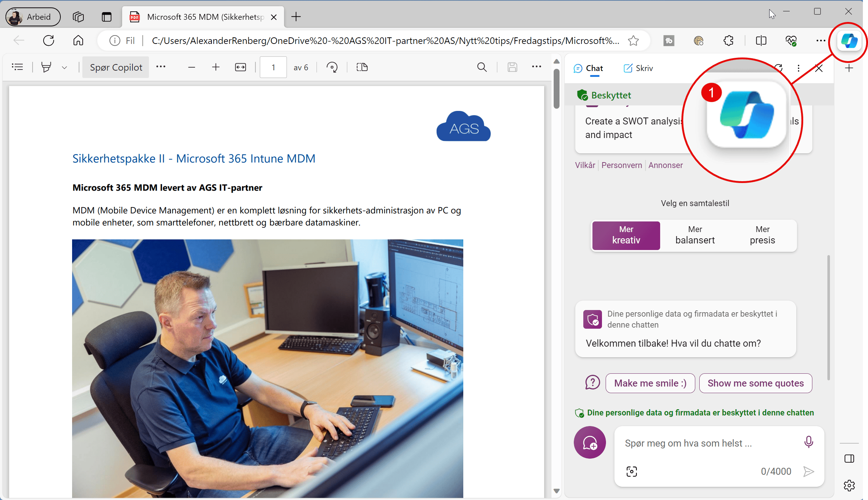Add a screenshot to the chat prompt
The image size is (868, 500).
point(632,471)
